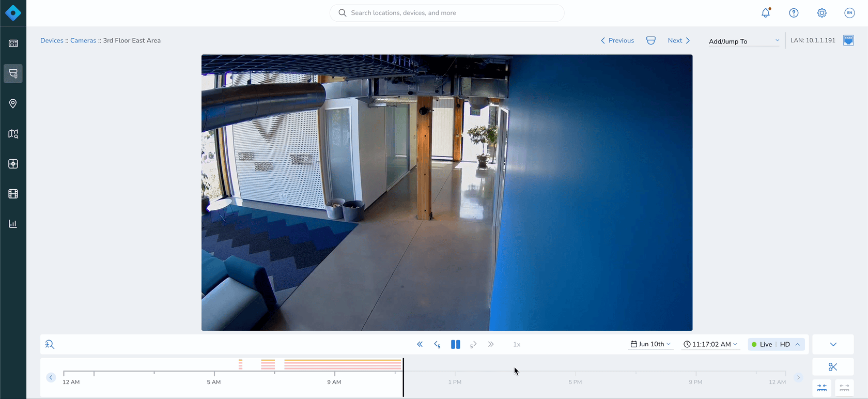Click the 12 AM timeline start label
Viewport: 868px width, 399px height.
tap(71, 382)
